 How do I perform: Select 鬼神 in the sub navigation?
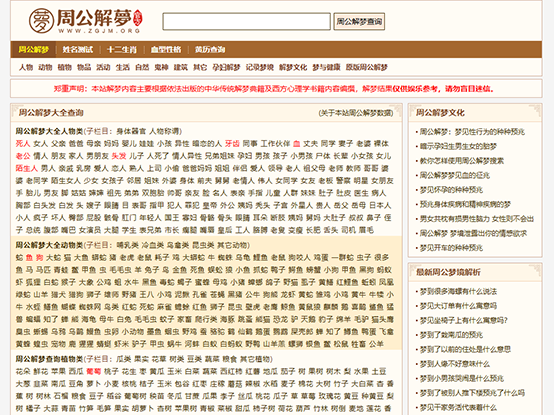(x=161, y=67)
